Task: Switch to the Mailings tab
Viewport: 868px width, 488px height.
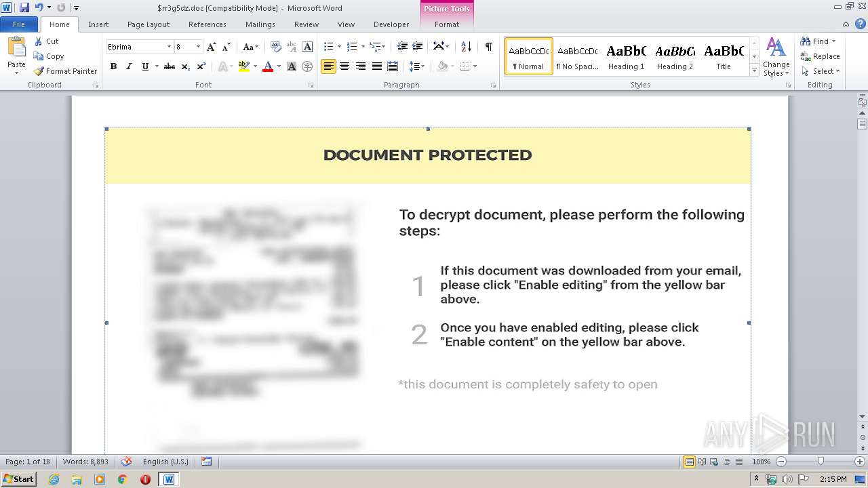Action: (x=260, y=24)
